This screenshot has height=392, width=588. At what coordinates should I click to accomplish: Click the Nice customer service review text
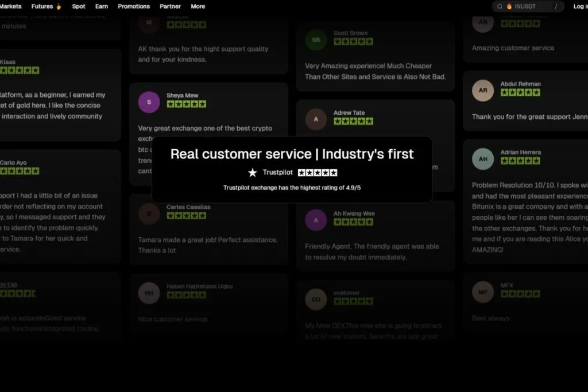[172, 319]
